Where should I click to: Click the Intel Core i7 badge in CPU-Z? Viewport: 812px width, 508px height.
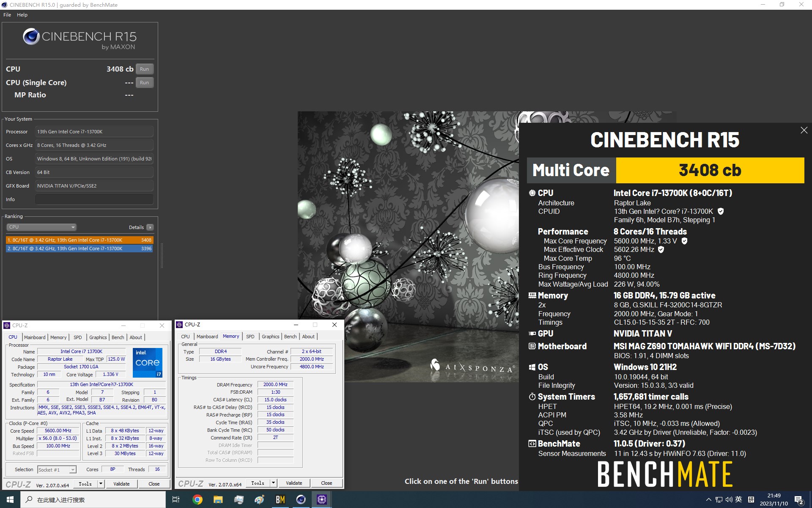[148, 363]
